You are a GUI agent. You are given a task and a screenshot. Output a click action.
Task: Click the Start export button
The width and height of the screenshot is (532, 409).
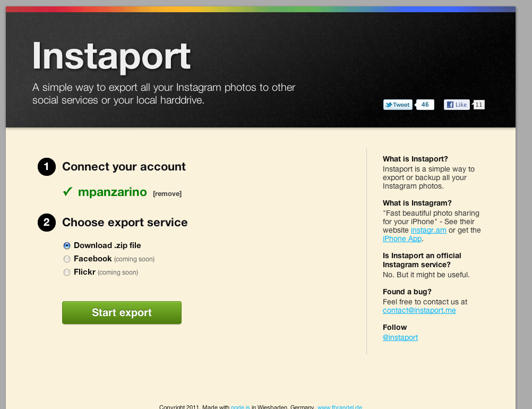(122, 313)
